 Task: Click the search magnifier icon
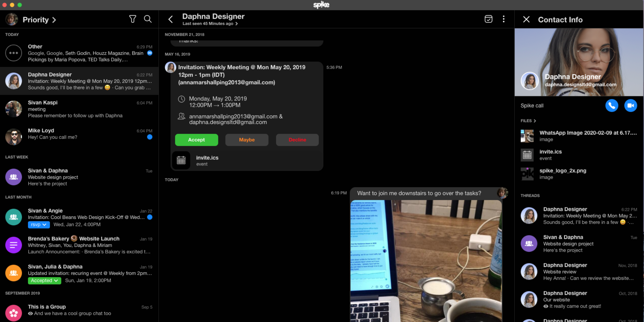(148, 19)
